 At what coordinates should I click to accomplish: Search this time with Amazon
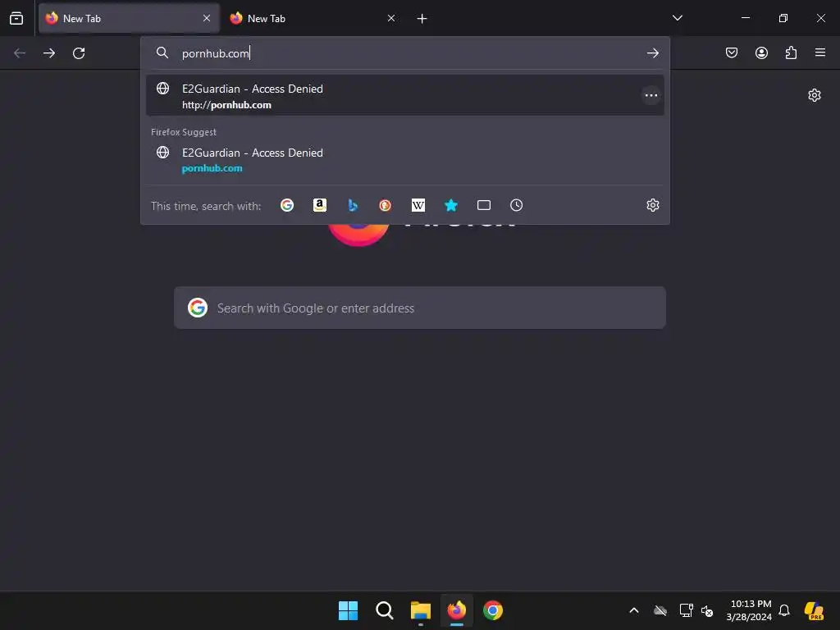click(x=320, y=205)
